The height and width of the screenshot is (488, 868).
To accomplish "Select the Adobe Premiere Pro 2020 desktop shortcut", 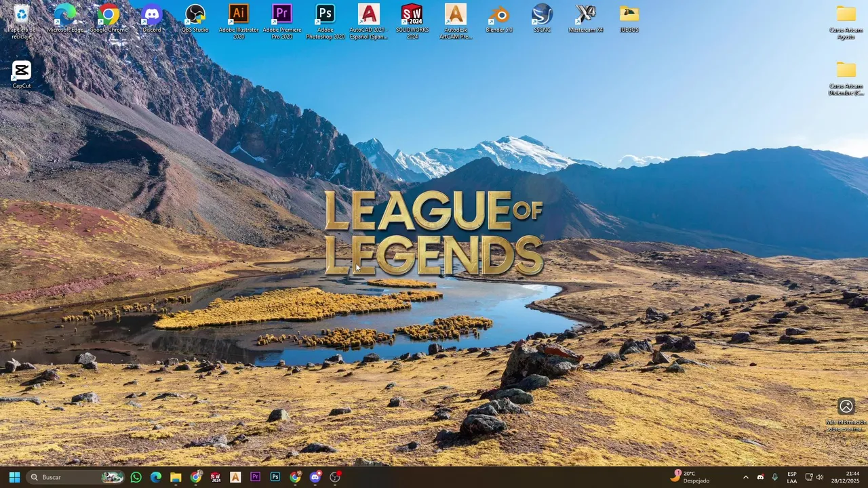I will (x=282, y=21).
